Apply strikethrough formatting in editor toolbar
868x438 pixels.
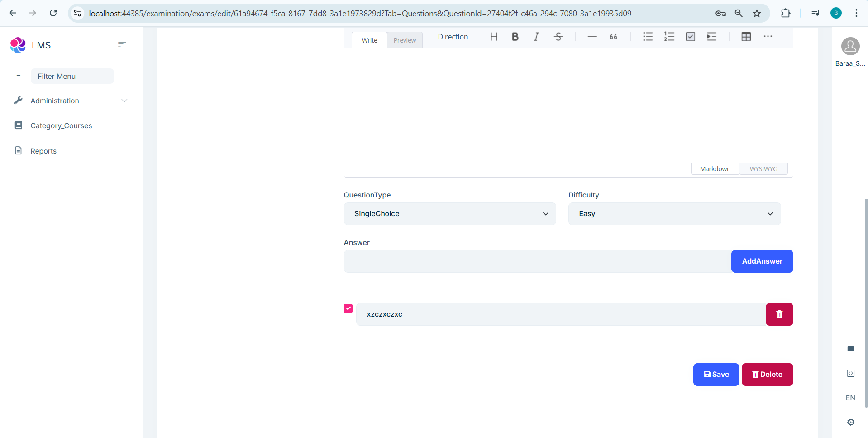(x=558, y=37)
